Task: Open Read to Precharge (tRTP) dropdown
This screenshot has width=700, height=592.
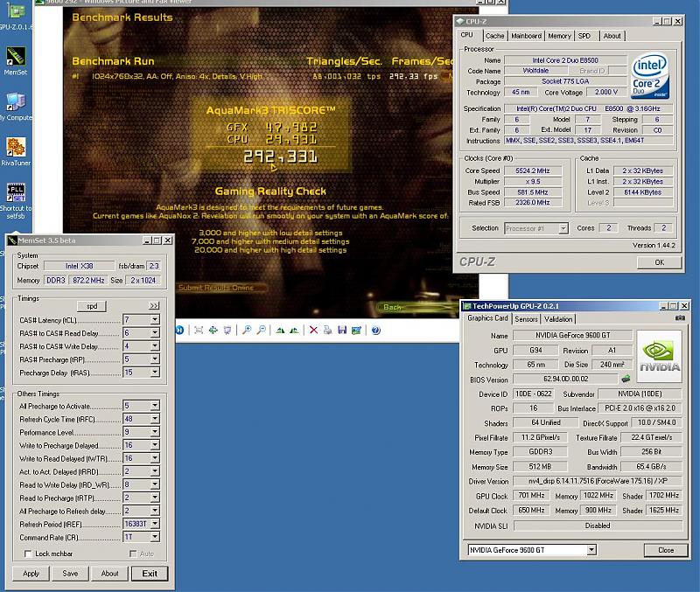Action: coord(155,498)
